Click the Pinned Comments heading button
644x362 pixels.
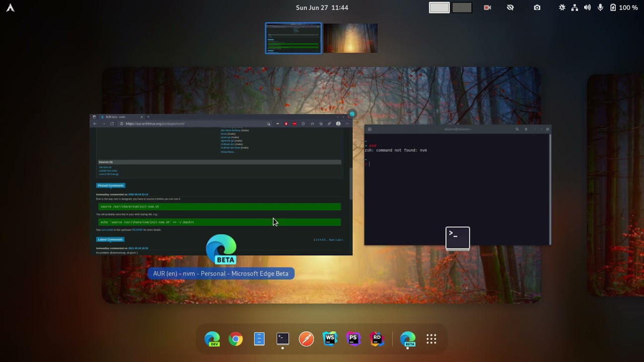click(x=111, y=186)
